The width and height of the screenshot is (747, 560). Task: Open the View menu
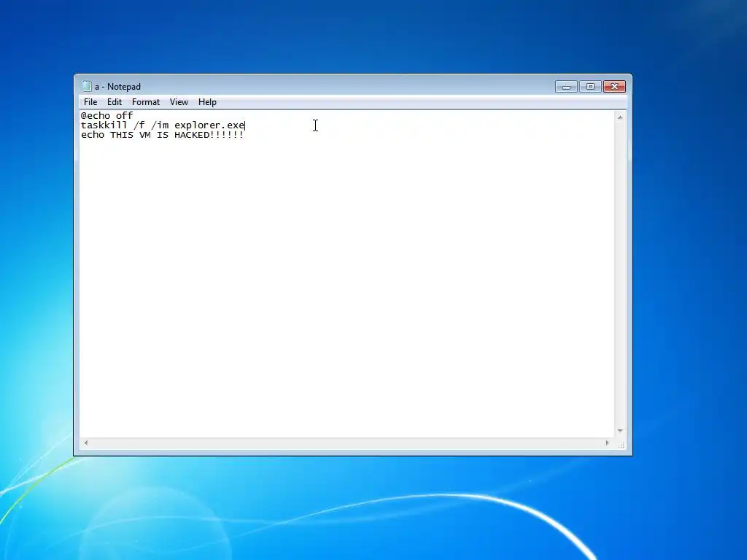[179, 102]
